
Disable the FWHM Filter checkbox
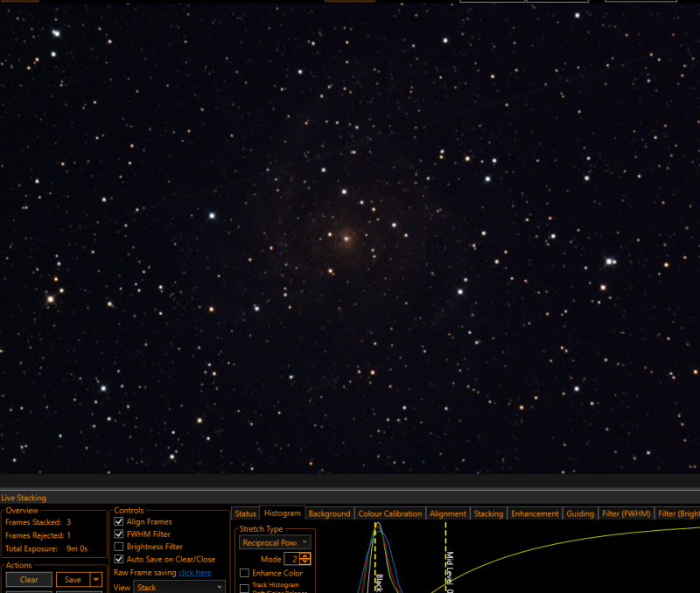[119, 534]
